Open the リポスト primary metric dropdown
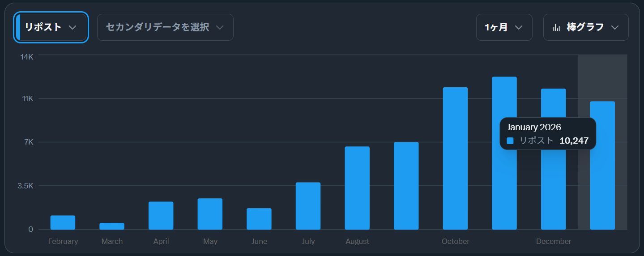The width and height of the screenshot is (644, 256). pyautogui.click(x=51, y=27)
